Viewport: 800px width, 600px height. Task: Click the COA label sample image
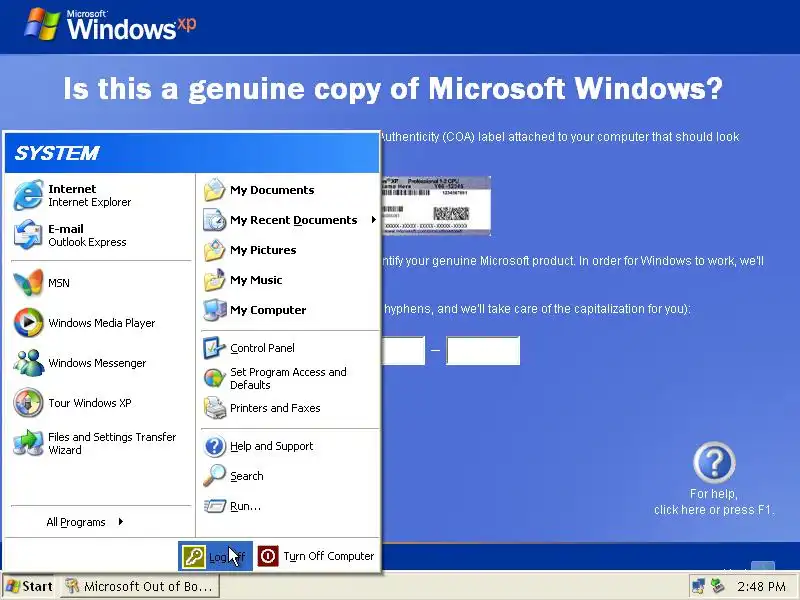click(x=436, y=206)
